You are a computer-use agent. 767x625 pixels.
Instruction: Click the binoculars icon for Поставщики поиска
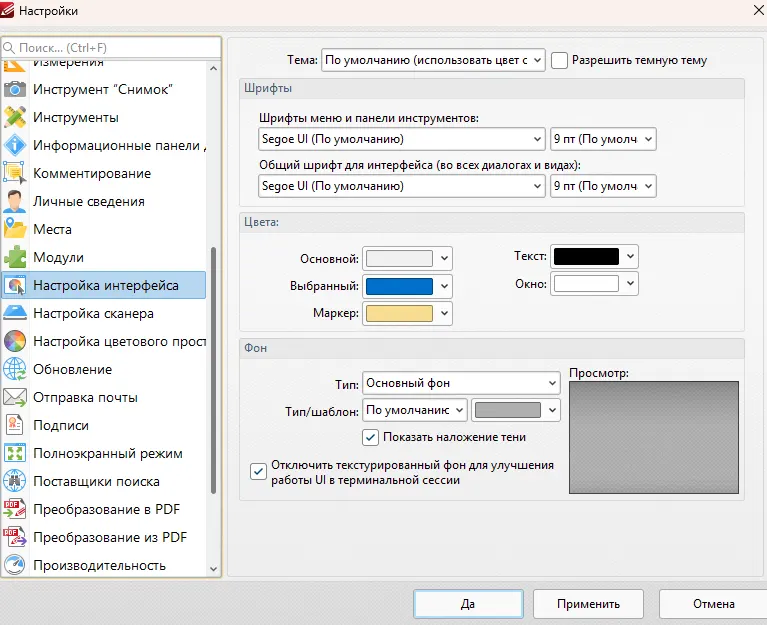15,481
